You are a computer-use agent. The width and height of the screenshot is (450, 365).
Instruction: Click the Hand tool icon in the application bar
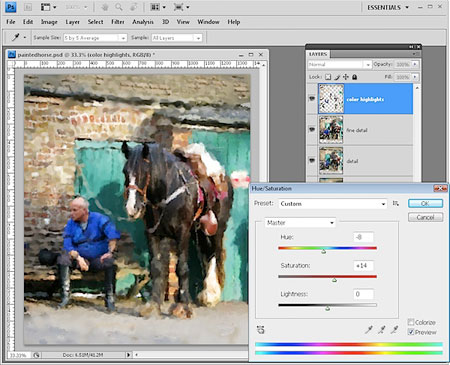(x=105, y=7)
